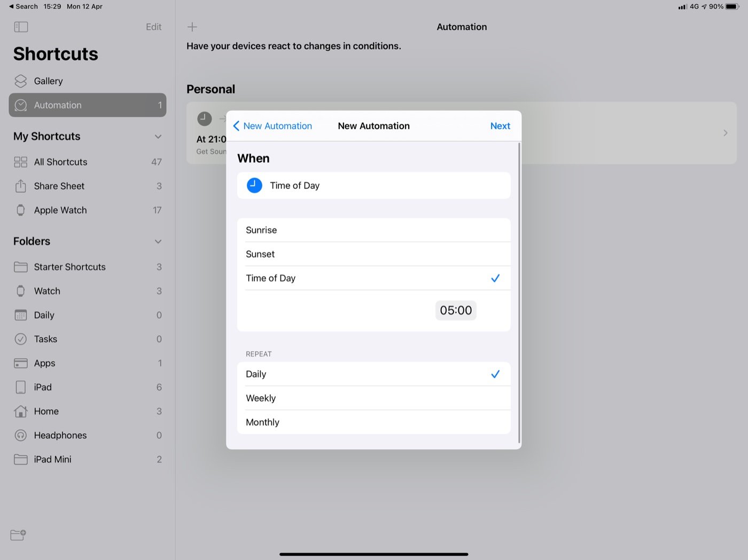The image size is (748, 560).
Task: Click the Apple Watch sidebar icon
Action: 20,210
